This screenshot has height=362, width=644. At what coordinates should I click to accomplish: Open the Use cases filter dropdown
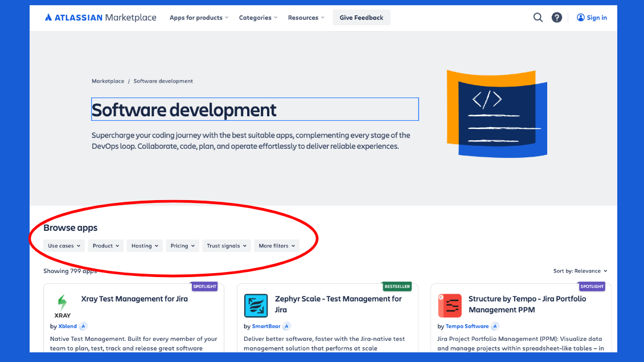pyautogui.click(x=64, y=246)
